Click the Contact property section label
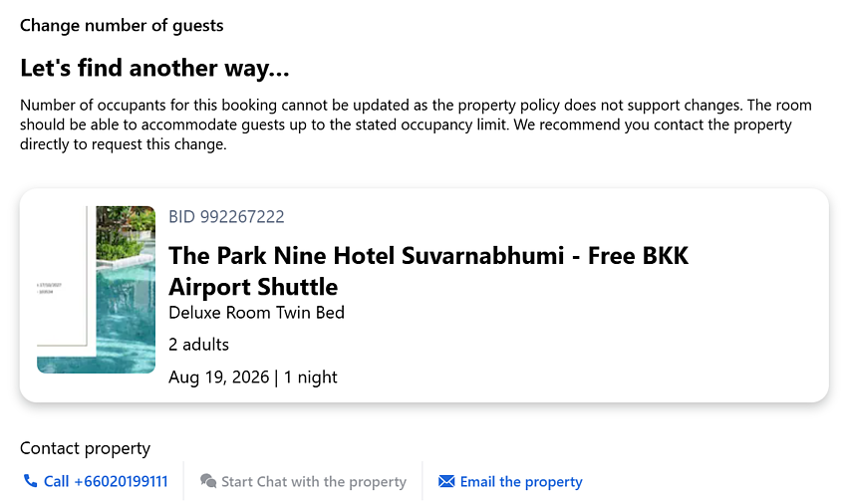The height and width of the screenshot is (504, 847). pyautogui.click(x=86, y=448)
